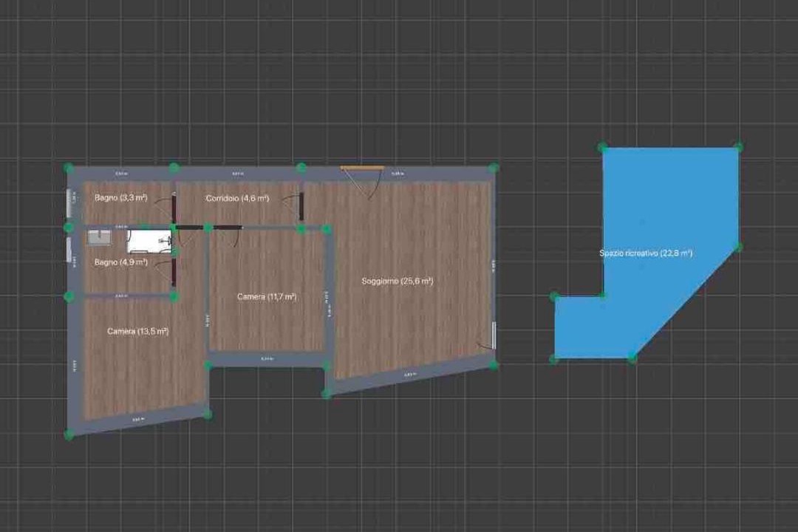
Task: Click the bottom-left corner handle of Spazio ricreativo
Action: pos(554,359)
